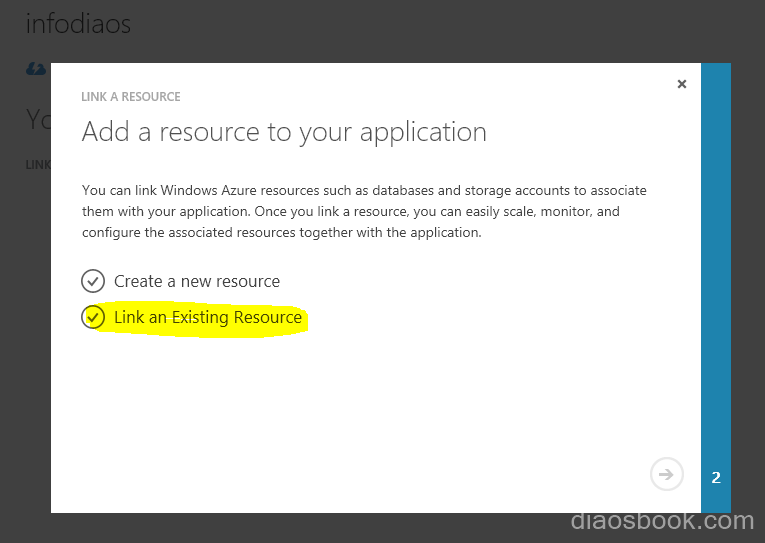Select the 'Create a new resource' text label
Image resolution: width=765 pixels, height=543 pixels.
pos(197,282)
